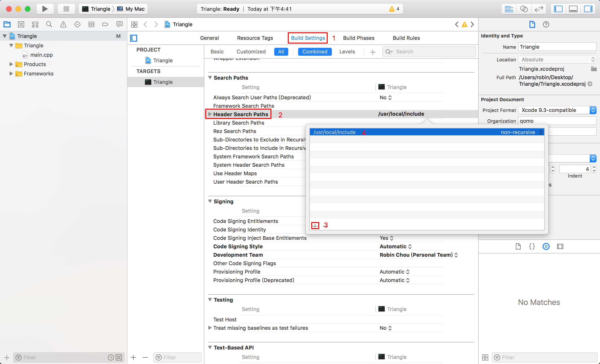Switch to the Resource Tags tab
The height and width of the screenshot is (364, 600).
pos(255,38)
